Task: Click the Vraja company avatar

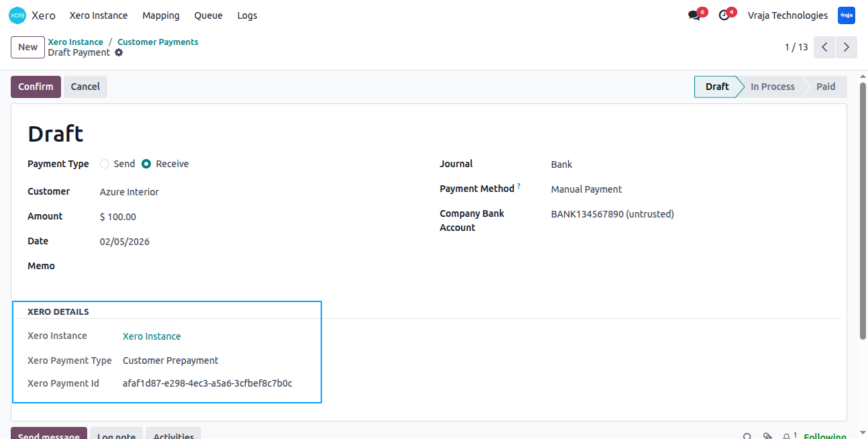Action: coord(847,15)
